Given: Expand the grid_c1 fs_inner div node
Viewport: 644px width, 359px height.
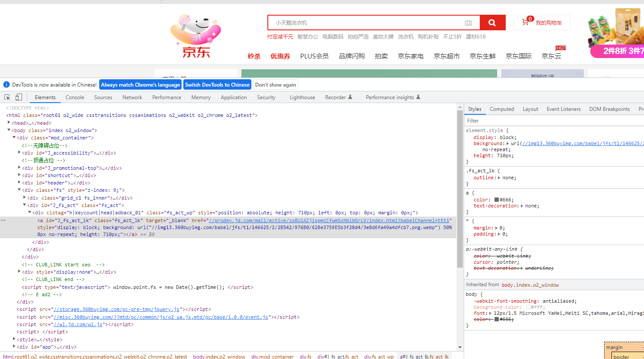Looking at the screenshot, I should [25, 197].
